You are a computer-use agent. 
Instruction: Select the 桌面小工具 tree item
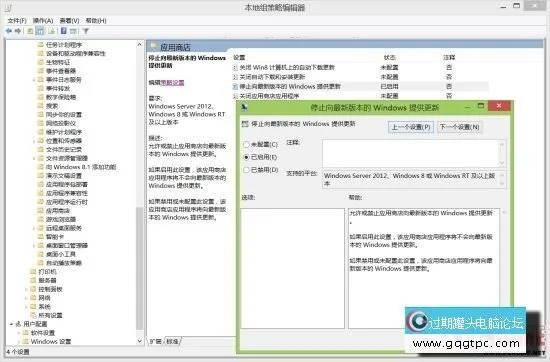(x=61, y=254)
